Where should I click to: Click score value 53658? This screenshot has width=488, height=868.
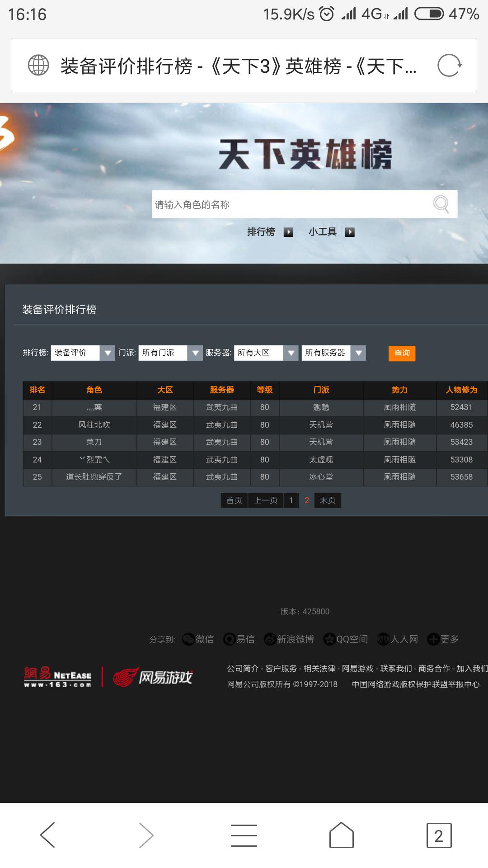coord(461,477)
